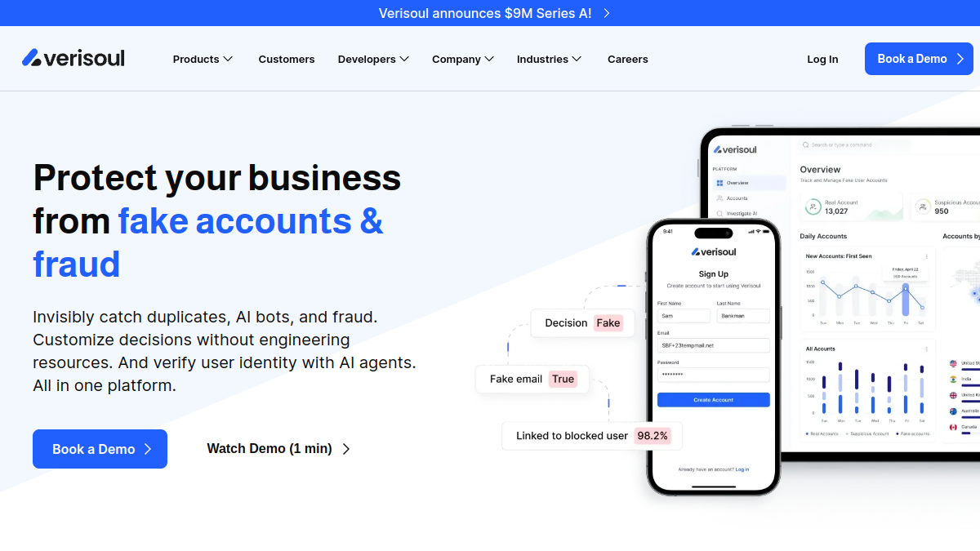Click the Verisoul logo on the tablet dashboard

click(735, 149)
